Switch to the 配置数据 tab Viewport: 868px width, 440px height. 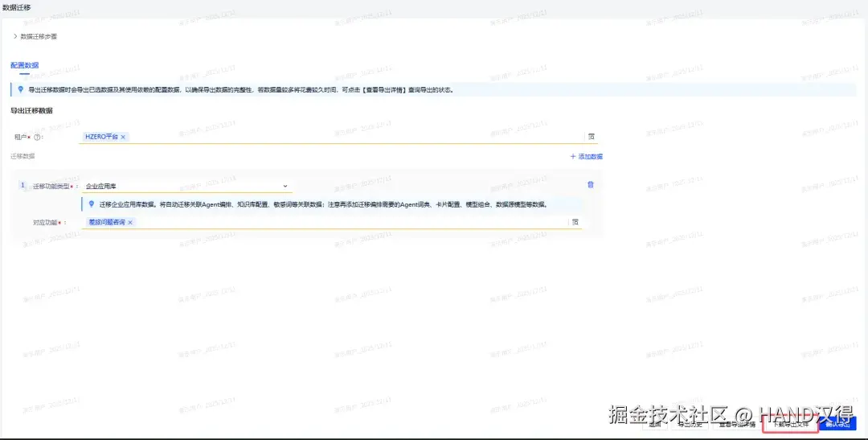coord(24,65)
